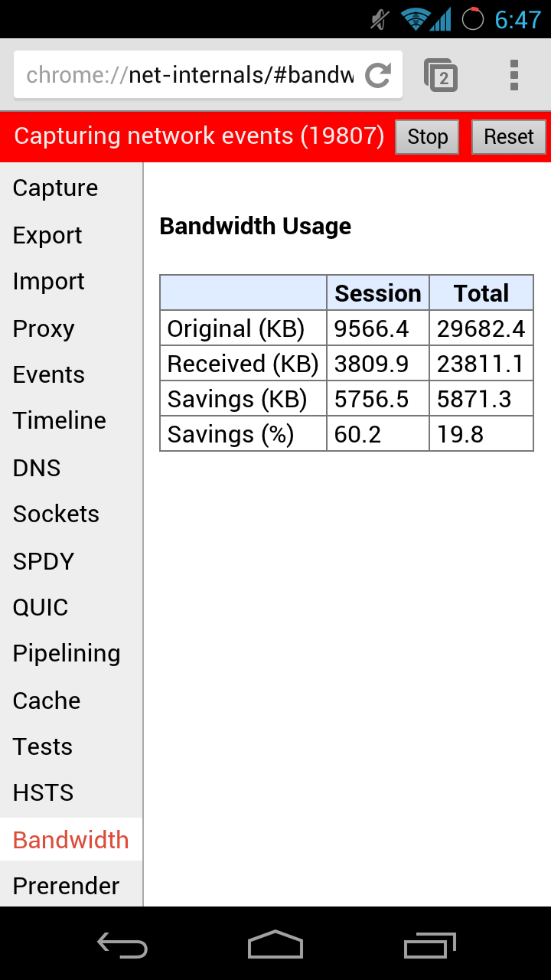Stop capturing network events
Screen dimensions: 551x980
coord(427,137)
